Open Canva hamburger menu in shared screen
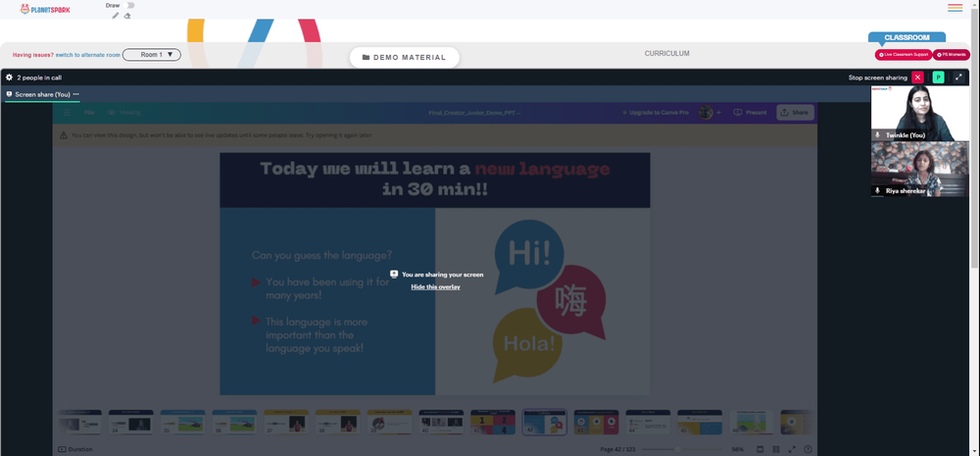 (67, 113)
